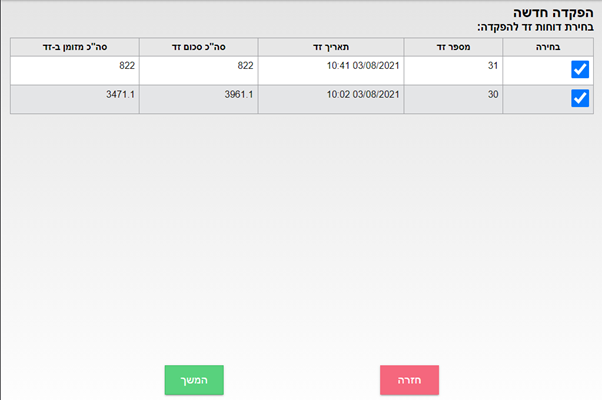Click the date cell 10:02 03/08/2021
This screenshot has width=602, height=400.
coord(363,94)
